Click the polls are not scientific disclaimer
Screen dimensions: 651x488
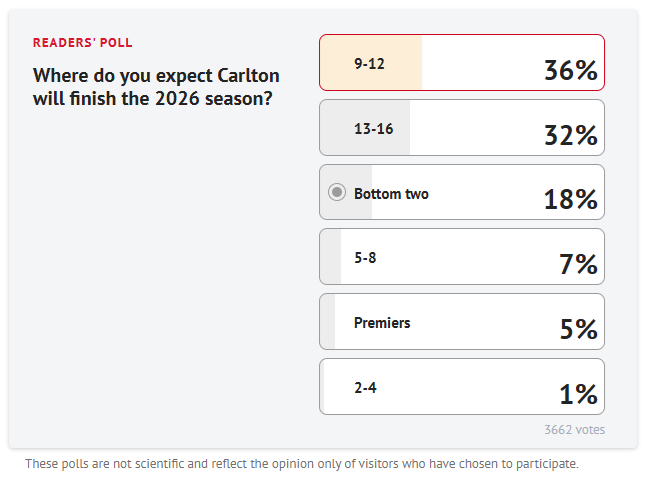click(x=301, y=464)
